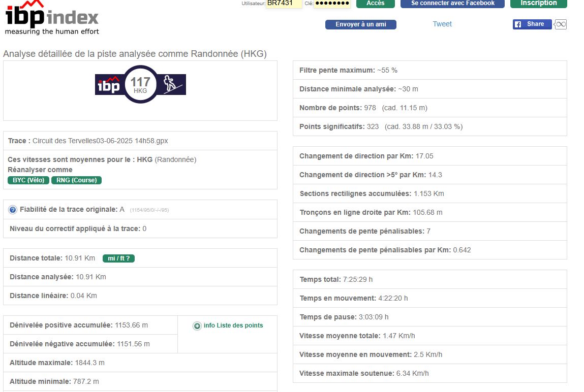Select Distance totale 10.91 Km
The height and width of the screenshot is (392, 584).
(x=52, y=258)
